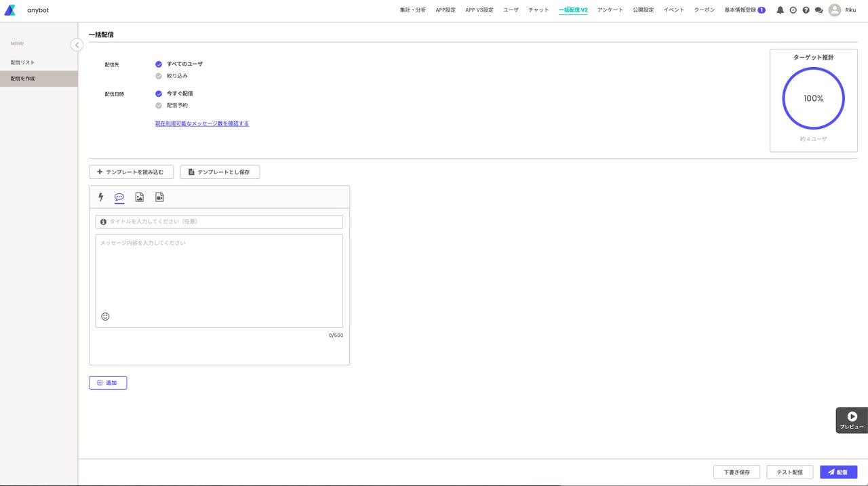868x486 pixels.
Task: Click テンプレートを読み込む button
Action: coord(131,172)
